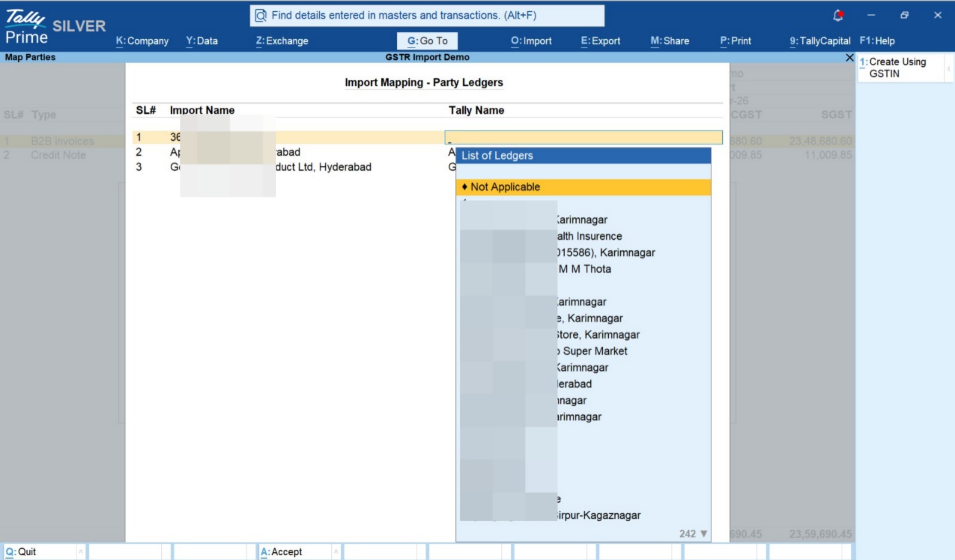Select ledger ending 'Store, Karimnagar'
This screenshot has width=955, height=560.
pyautogui.click(x=583, y=335)
